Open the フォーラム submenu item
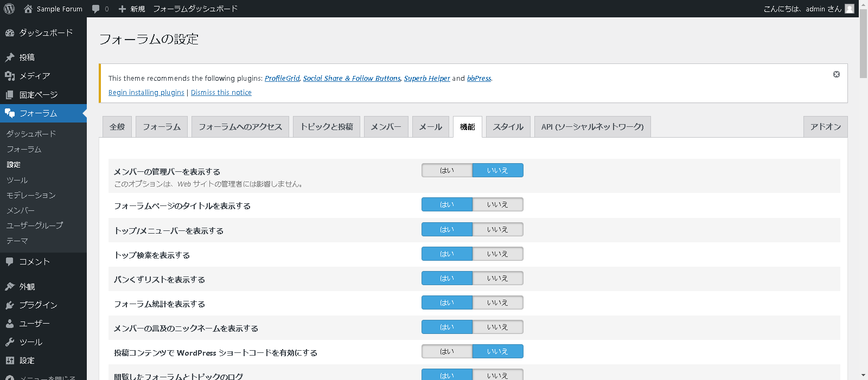868x380 pixels. click(24, 149)
